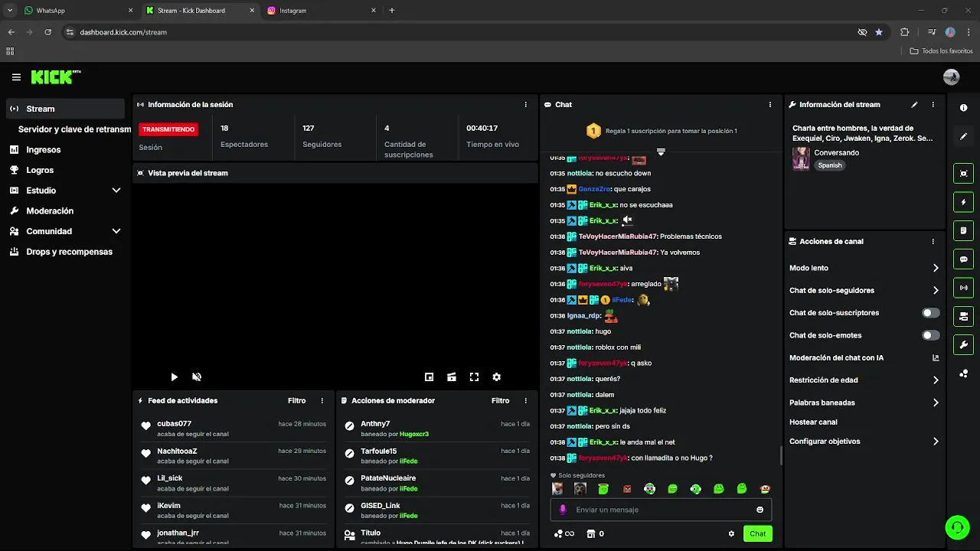Toggle Chat de solo-suscriptores switch
This screenshot has width=980, height=551.
click(x=931, y=313)
